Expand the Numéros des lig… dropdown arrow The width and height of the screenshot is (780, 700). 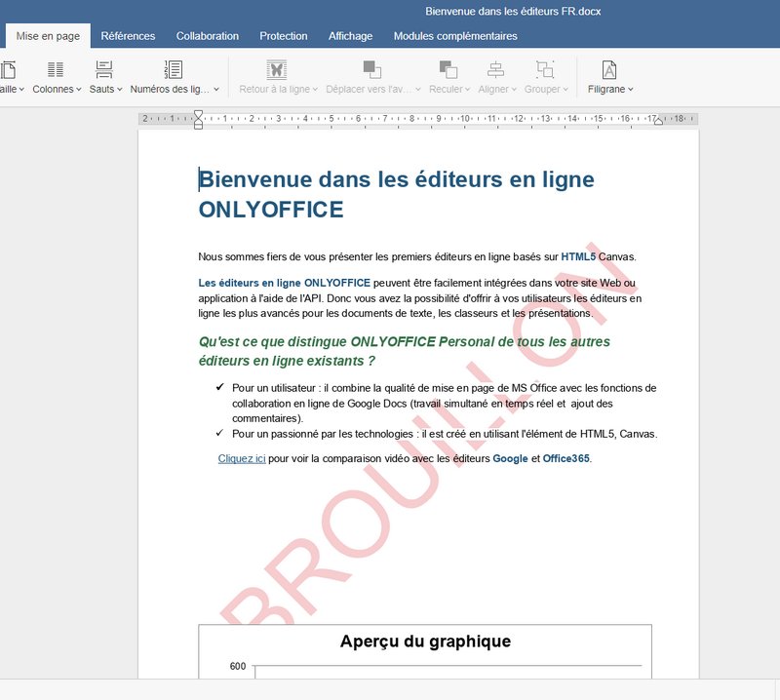(216, 90)
